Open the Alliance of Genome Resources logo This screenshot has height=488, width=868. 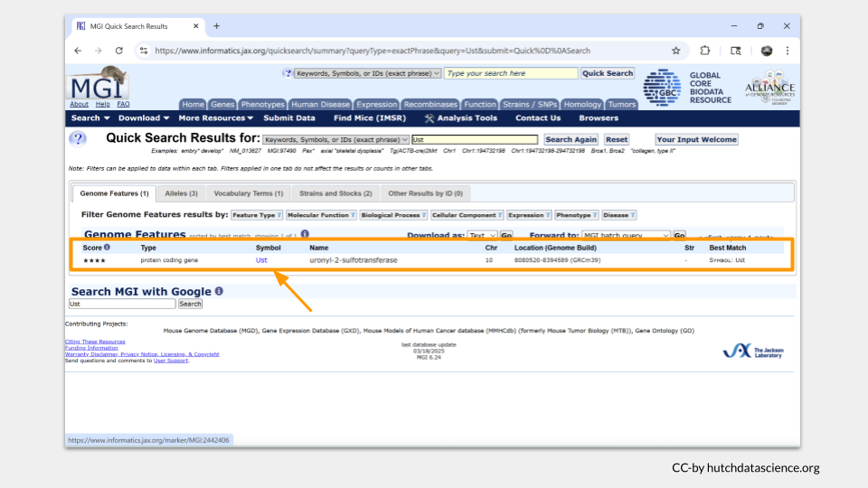770,88
